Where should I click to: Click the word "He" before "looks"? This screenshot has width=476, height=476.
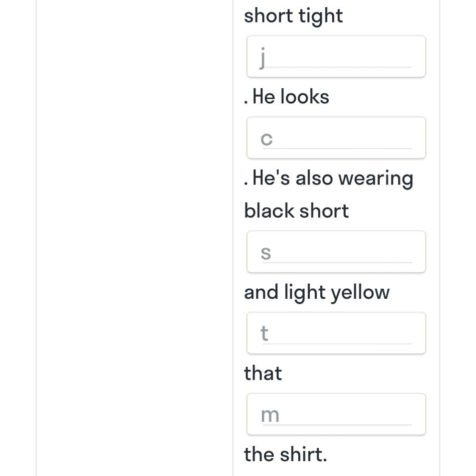point(264,97)
